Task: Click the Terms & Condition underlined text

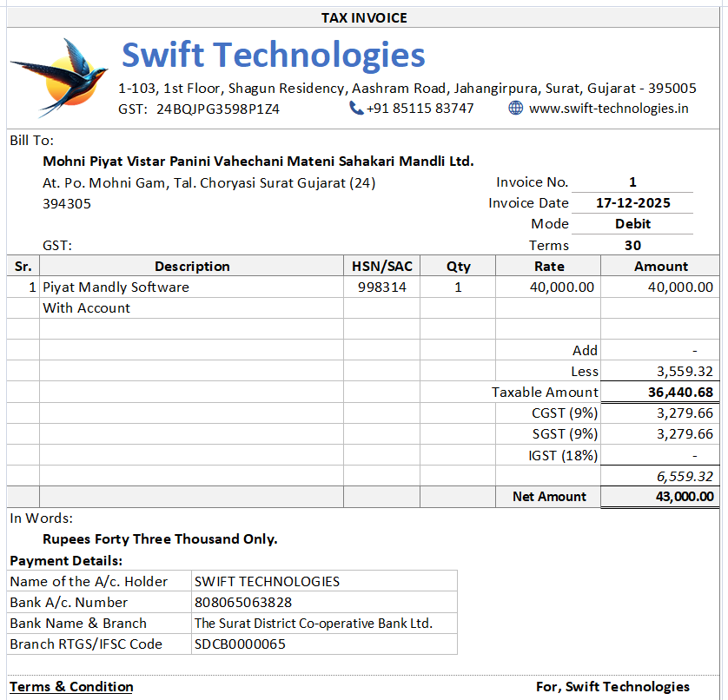Action: click(x=70, y=686)
